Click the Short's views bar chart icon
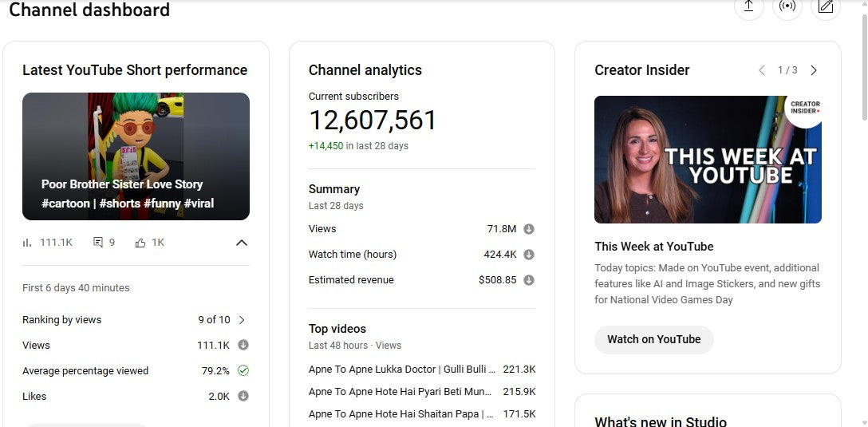 pos(28,243)
